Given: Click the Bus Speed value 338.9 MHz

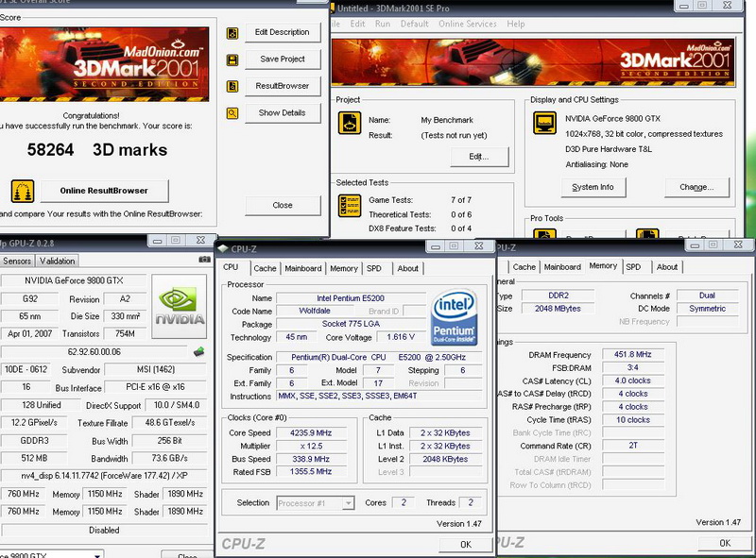Looking at the screenshot, I should (x=311, y=459).
